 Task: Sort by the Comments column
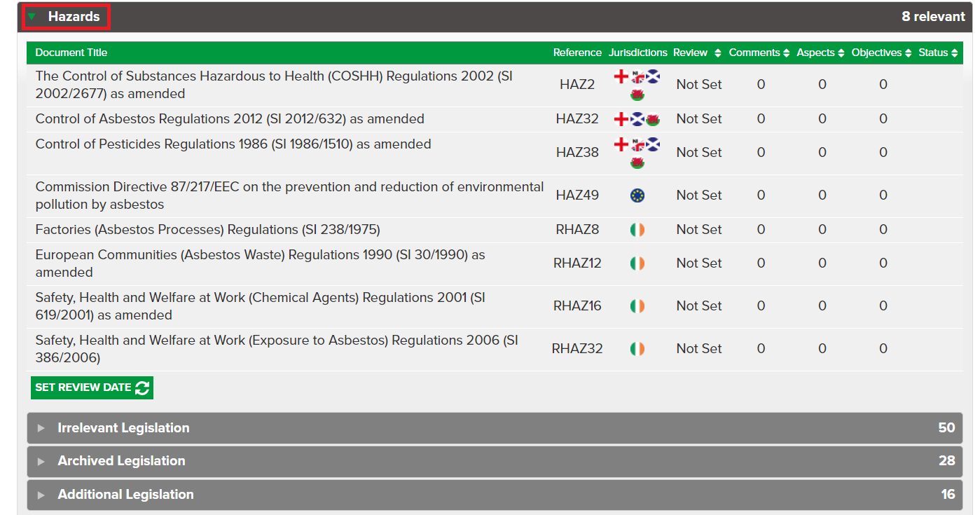pyautogui.click(x=759, y=53)
